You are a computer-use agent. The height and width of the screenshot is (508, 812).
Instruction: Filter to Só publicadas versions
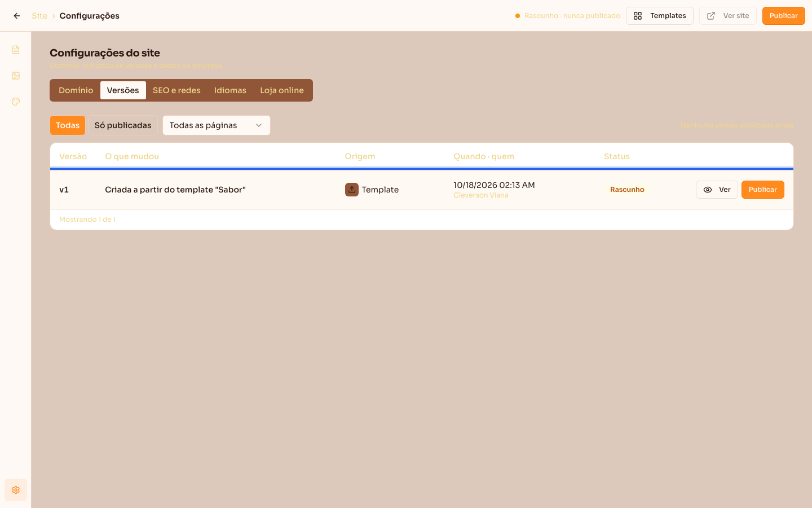(x=123, y=125)
